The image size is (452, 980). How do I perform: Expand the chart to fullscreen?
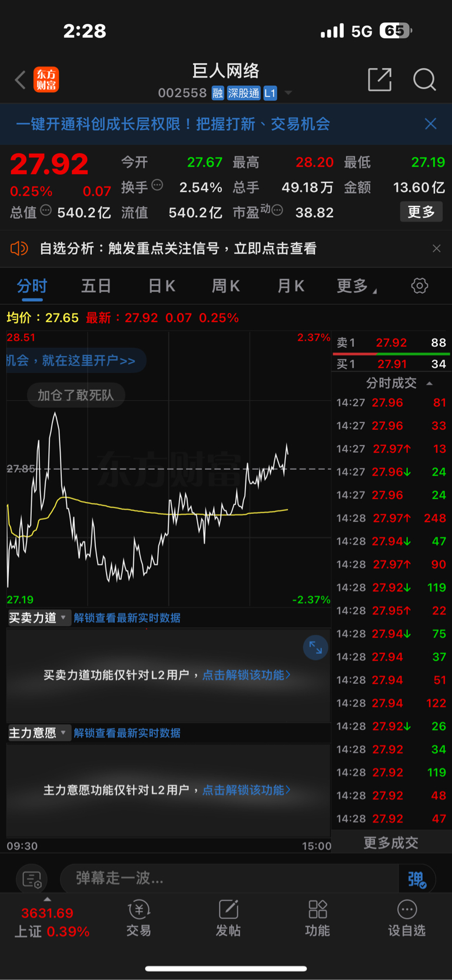(x=315, y=647)
